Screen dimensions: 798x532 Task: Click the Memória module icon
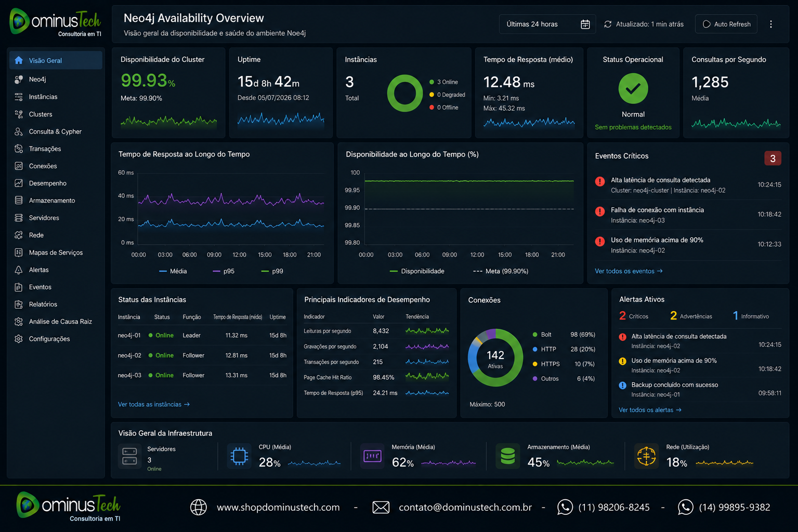[x=372, y=456]
